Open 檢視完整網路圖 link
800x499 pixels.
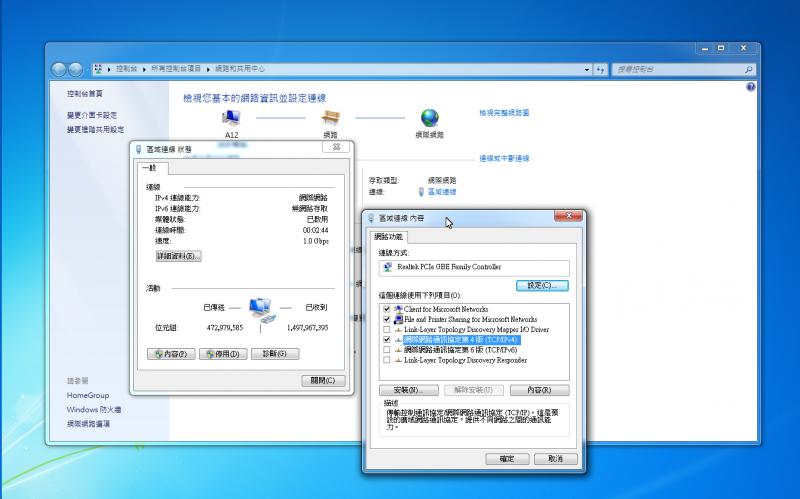coord(504,113)
